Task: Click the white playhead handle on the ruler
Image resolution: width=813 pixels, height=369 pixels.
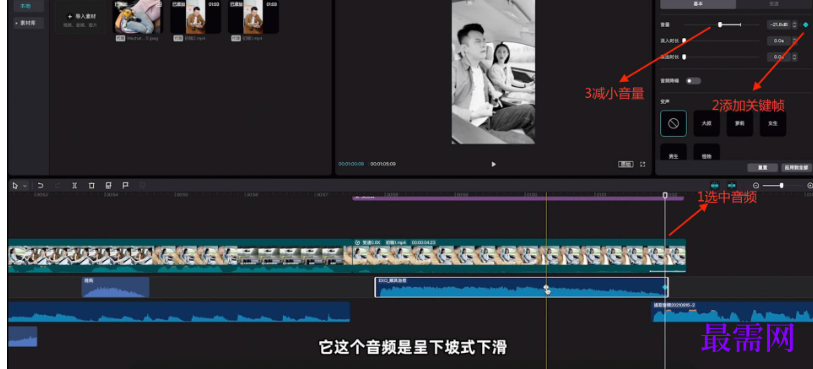Action: point(665,195)
